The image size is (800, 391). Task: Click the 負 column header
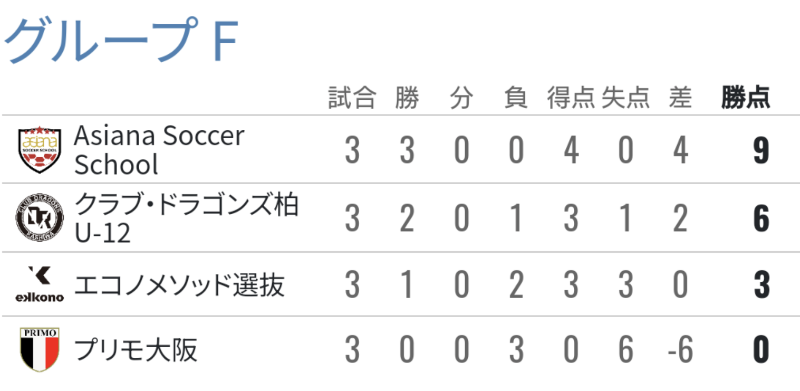(x=516, y=97)
